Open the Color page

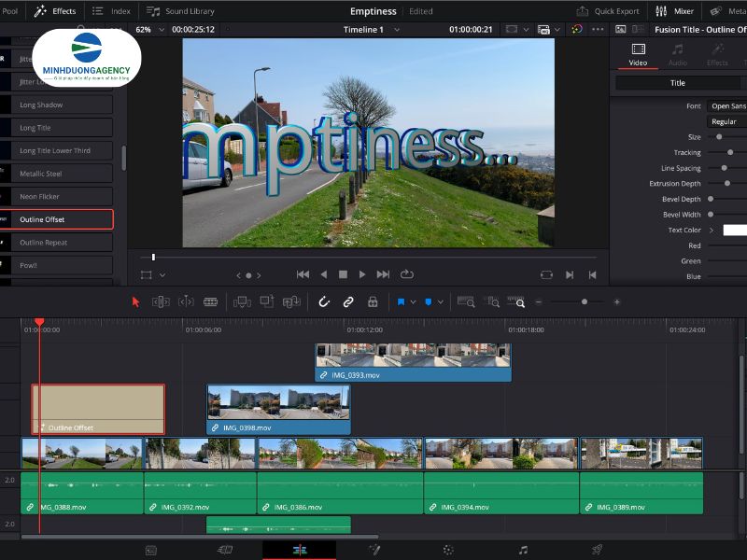point(447,551)
